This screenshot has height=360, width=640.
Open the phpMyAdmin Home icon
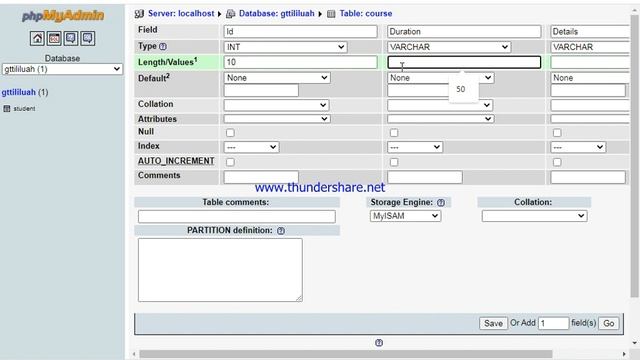[x=37, y=38]
